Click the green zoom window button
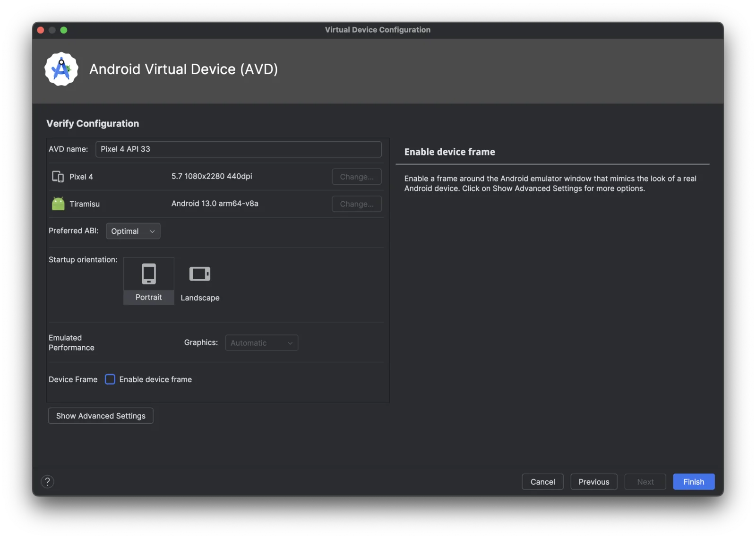The image size is (756, 539). click(x=64, y=30)
